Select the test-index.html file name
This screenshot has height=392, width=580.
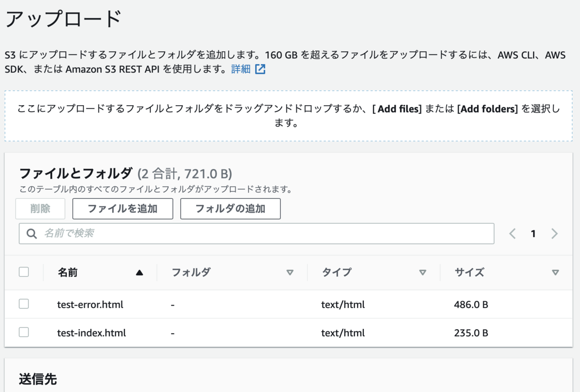point(91,333)
